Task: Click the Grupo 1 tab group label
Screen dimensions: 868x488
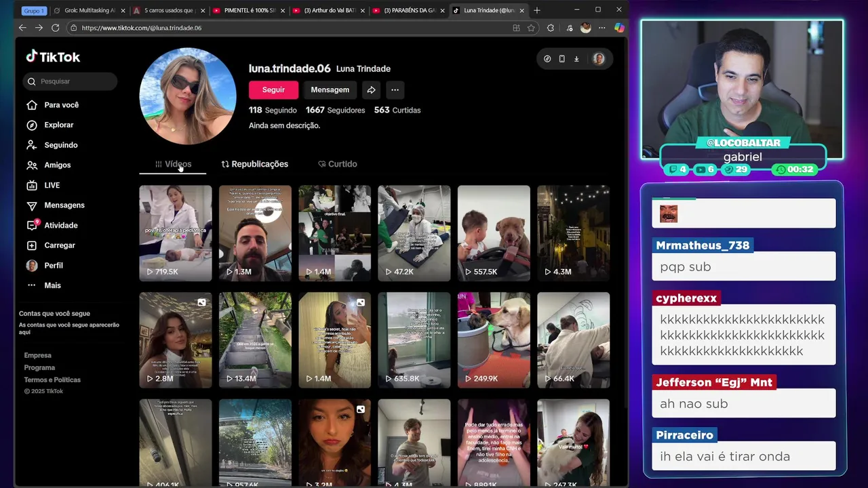Action: (x=33, y=10)
